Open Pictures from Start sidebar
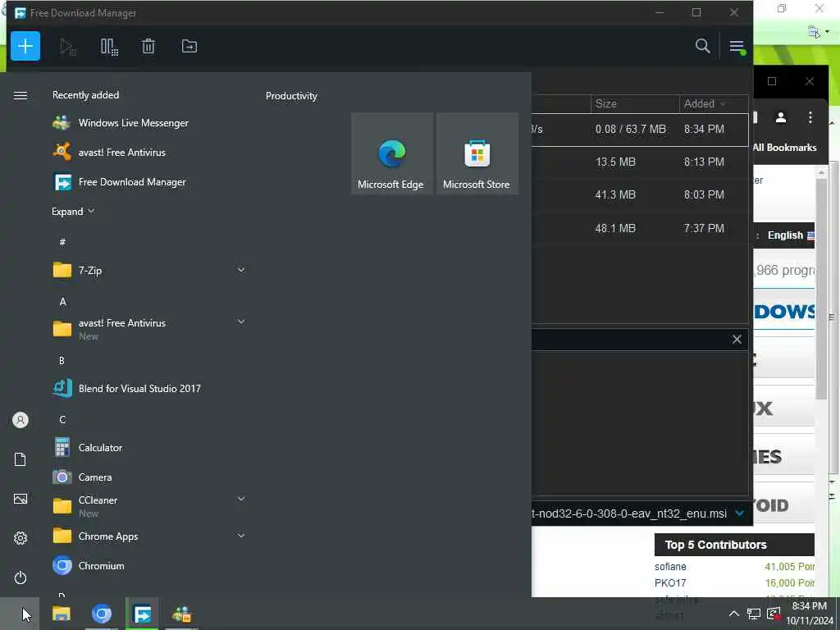Image resolution: width=840 pixels, height=630 pixels. [21, 500]
